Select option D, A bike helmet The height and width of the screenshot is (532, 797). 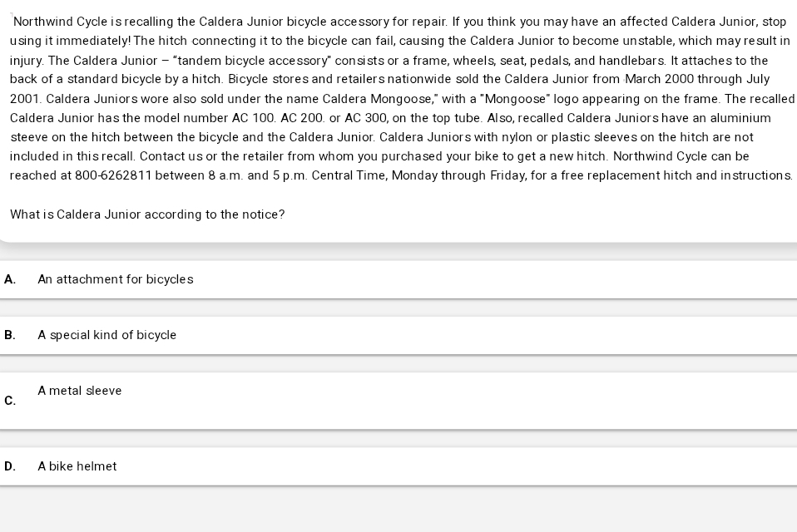coord(77,466)
